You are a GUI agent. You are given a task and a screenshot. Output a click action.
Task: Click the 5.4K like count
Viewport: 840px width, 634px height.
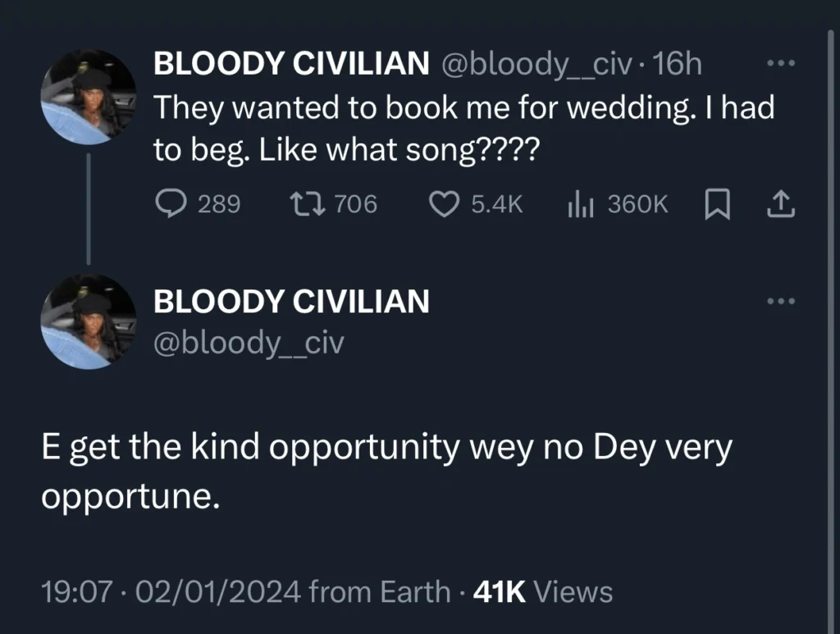(x=494, y=204)
